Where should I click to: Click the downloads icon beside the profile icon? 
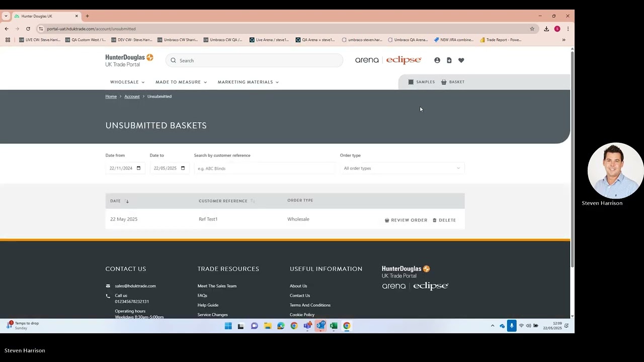(449, 60)
